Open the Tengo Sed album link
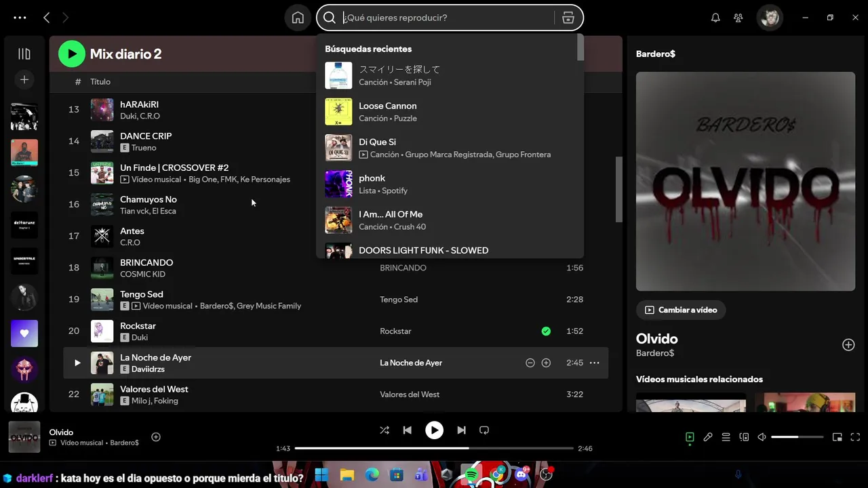This screenshot has width=868, height=488. point(399,300)
